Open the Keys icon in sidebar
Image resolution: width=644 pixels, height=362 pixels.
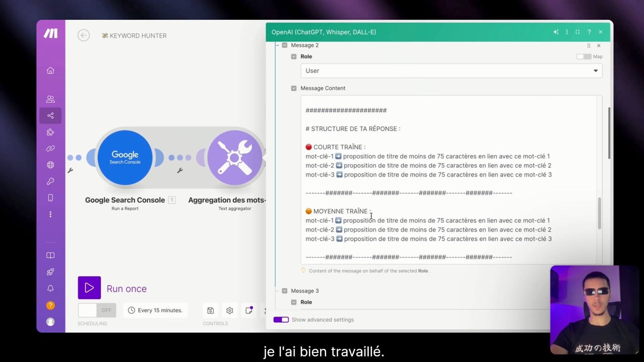click(x=50, y=181)
